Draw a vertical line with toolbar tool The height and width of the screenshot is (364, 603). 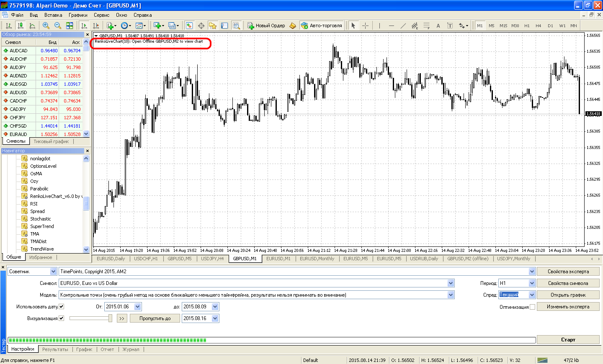379,26
